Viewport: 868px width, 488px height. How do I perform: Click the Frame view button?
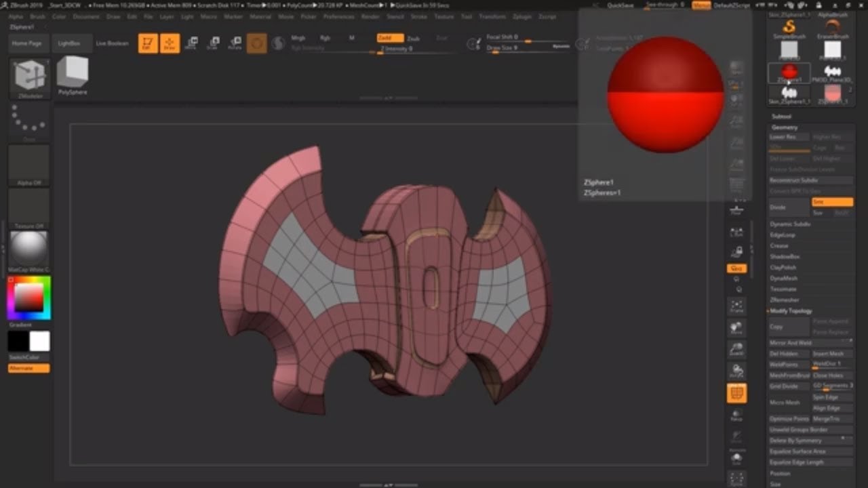736,306
